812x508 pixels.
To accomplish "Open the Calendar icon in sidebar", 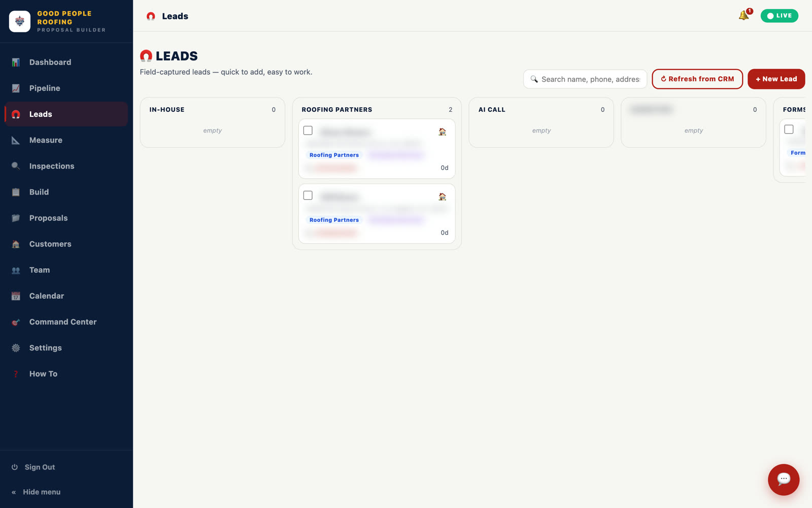I will [16, 296].
